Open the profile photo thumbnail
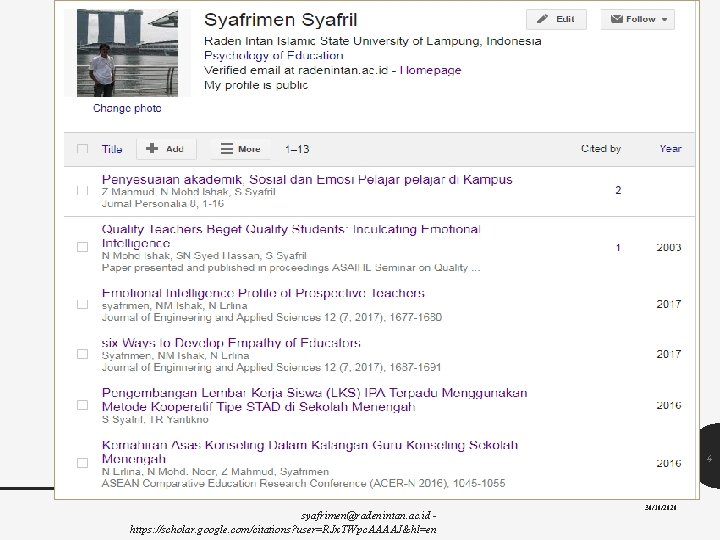Image resolution: width=720 pixels, height=540 pixels. click(127, 53)
